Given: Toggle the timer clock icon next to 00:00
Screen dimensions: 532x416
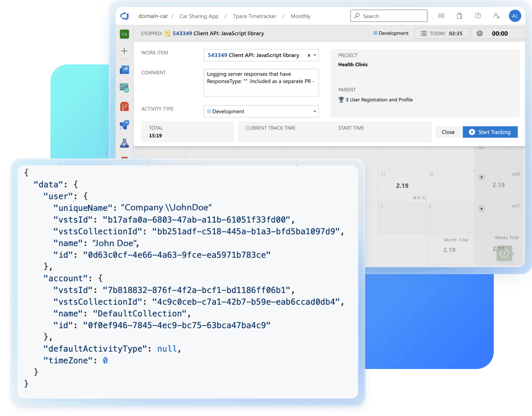Looking at the screenshot, I should pos(480,33).
